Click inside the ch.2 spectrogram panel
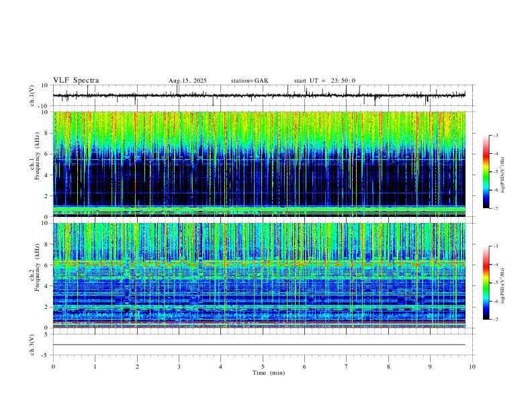 [x=259, y=275]
